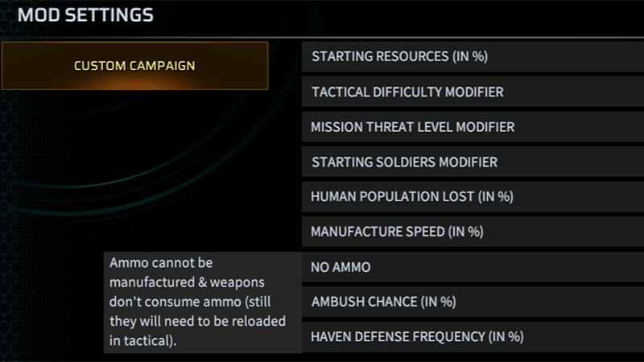
Task: Open the Mission Threat Level Modifier setting
Action: coord(412,127)
